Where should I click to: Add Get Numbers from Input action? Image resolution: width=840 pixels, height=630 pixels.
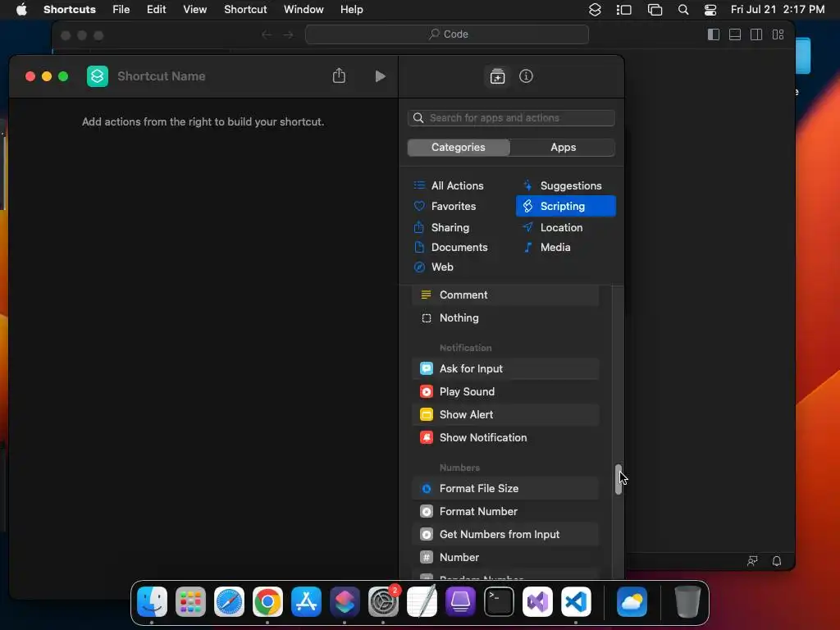pyautogui.click(x=505, y=535)
